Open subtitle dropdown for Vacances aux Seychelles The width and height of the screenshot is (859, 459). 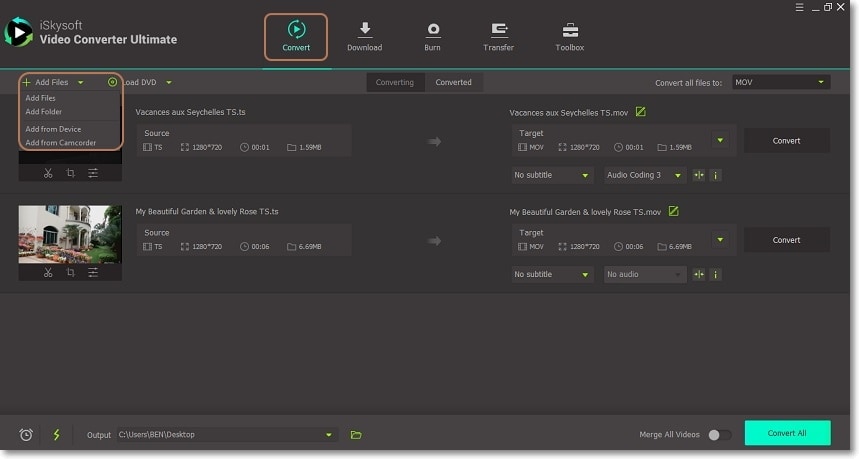pyautogui.click(x=552, y=175)
